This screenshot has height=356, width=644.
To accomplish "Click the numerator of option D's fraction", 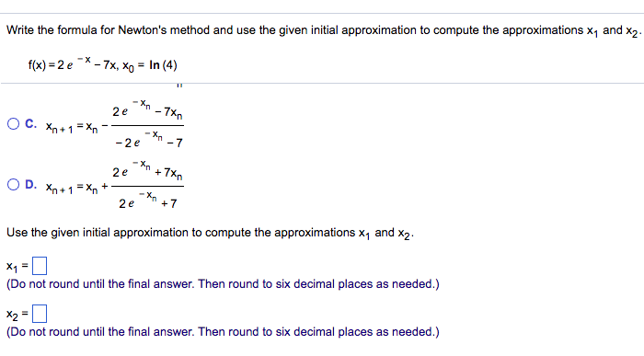I will click(x=147, y=170).
